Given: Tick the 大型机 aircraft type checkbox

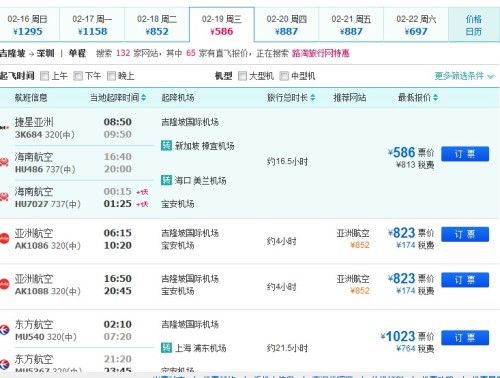Looking at the screenshot, I should [242, 76].
